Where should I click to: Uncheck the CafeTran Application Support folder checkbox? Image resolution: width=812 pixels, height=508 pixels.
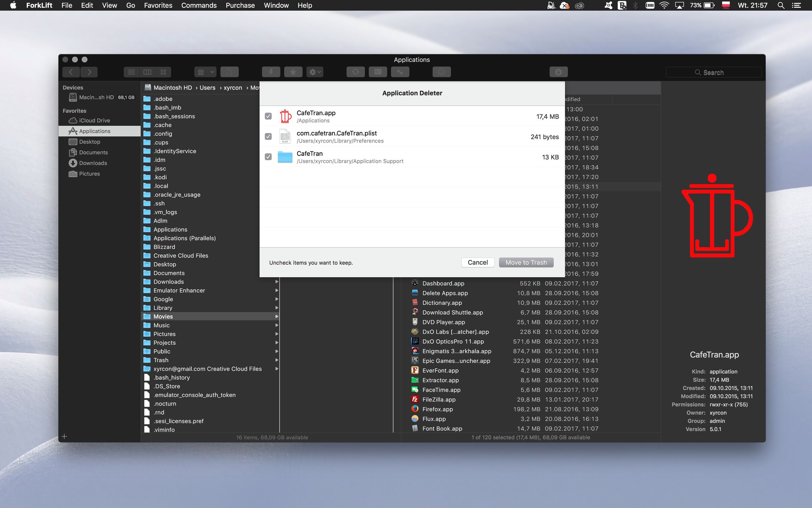point(268,157)
